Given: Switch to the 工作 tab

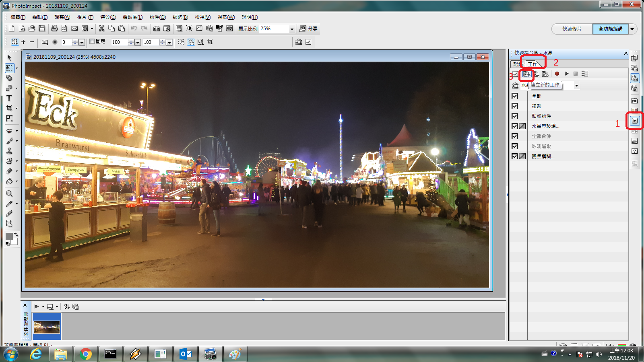Looking at the screenshot, I should [533, 64].
